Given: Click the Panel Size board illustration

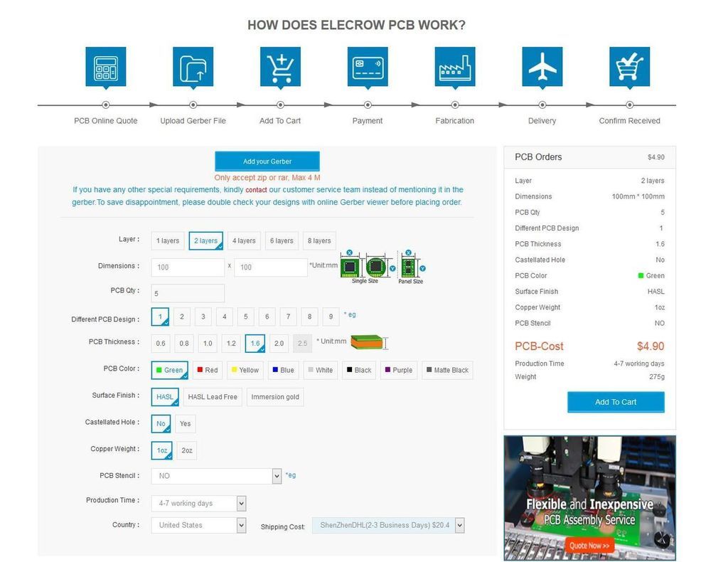Looking at the screenshot, I should click(407, 267).
